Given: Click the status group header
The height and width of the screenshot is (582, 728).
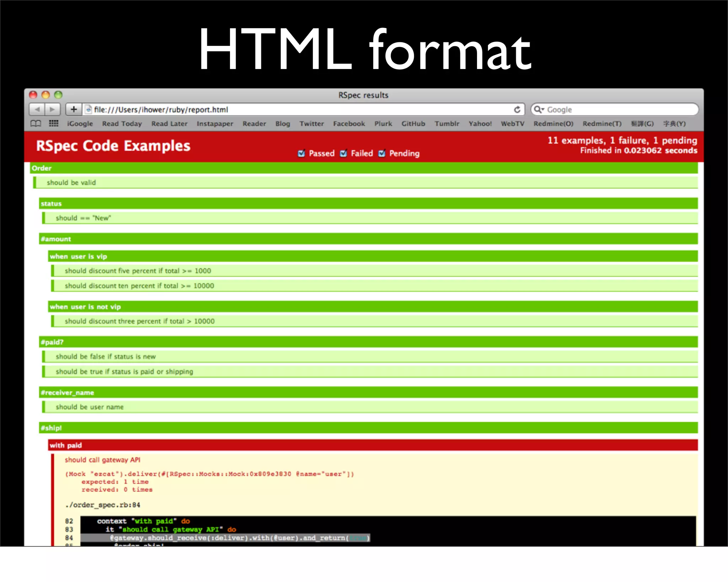Looking at the screenshot, I should [x=368, y=203].
